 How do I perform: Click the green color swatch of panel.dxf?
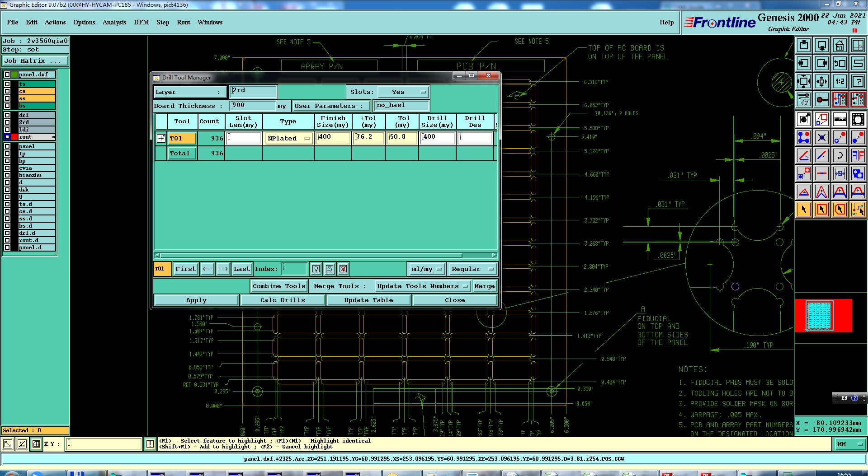pyautogui.click(x=14, y=75)
